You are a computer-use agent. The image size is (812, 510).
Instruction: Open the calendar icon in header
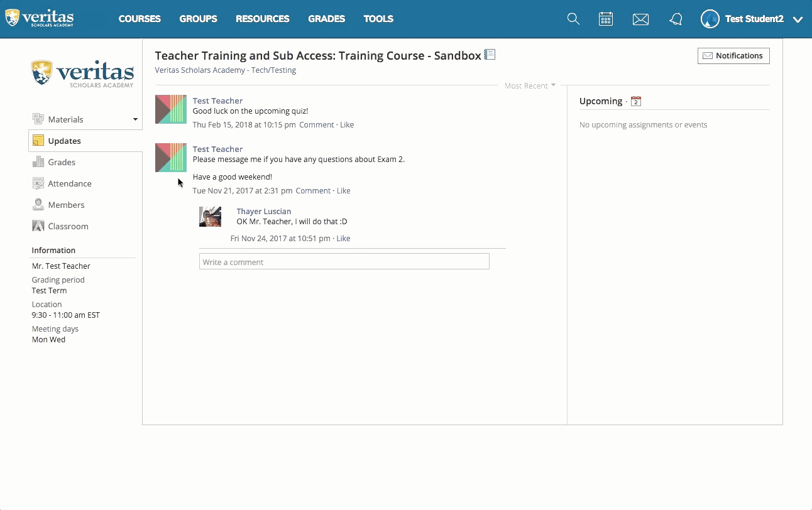[606, 19]
